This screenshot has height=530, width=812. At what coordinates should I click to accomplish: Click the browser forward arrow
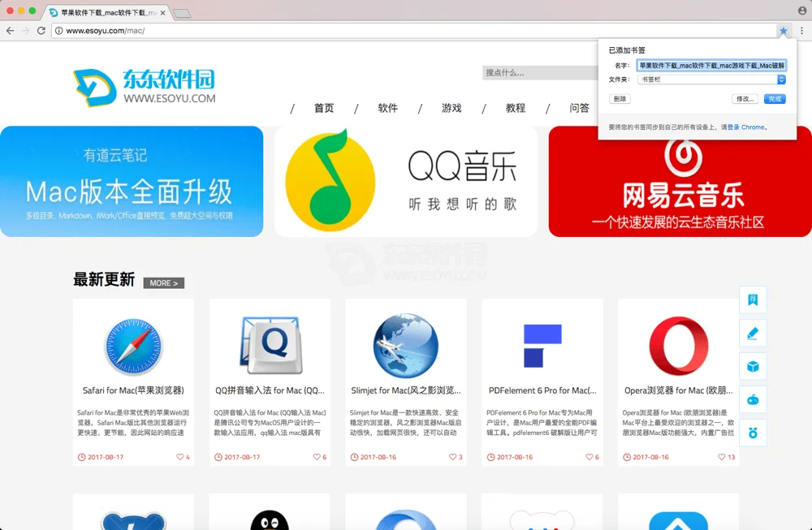[25, 31]
